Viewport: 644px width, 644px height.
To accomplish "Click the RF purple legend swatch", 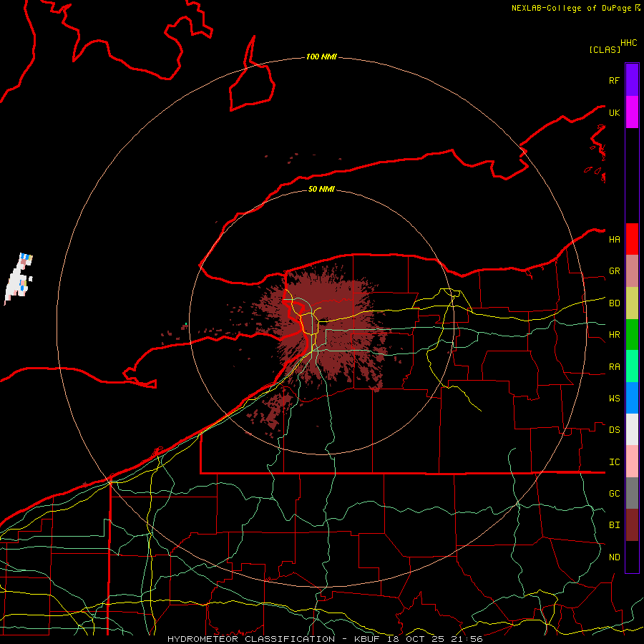I will tap(632, 80).
